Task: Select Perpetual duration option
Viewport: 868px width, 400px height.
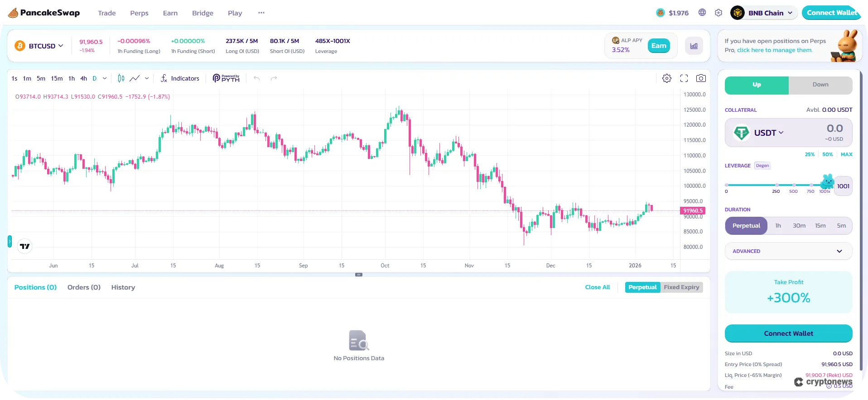Action: coord(746,226)
